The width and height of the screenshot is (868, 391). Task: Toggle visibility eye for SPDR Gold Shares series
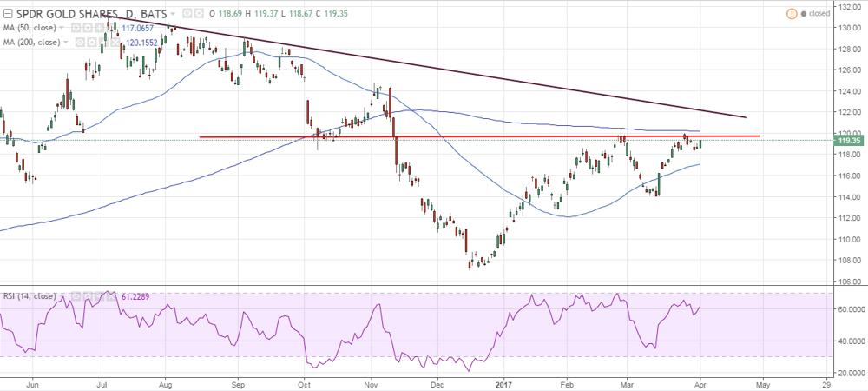tap(187, 13)
